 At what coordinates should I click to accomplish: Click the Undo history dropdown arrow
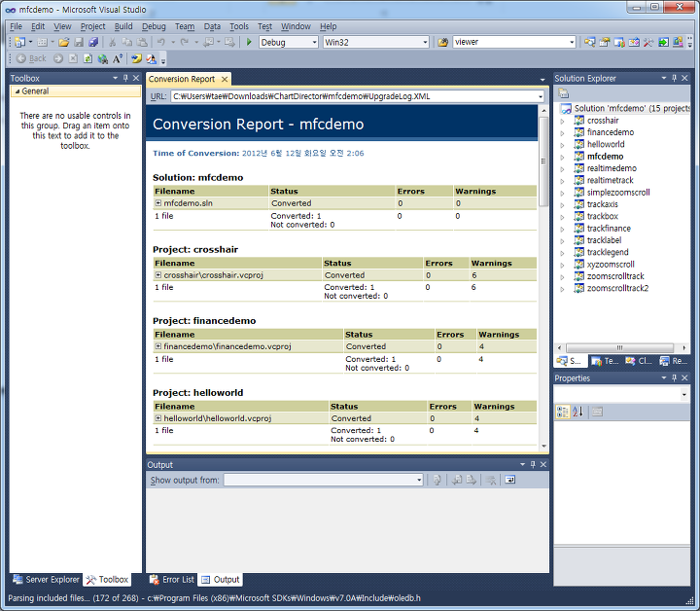pos(173,43)
